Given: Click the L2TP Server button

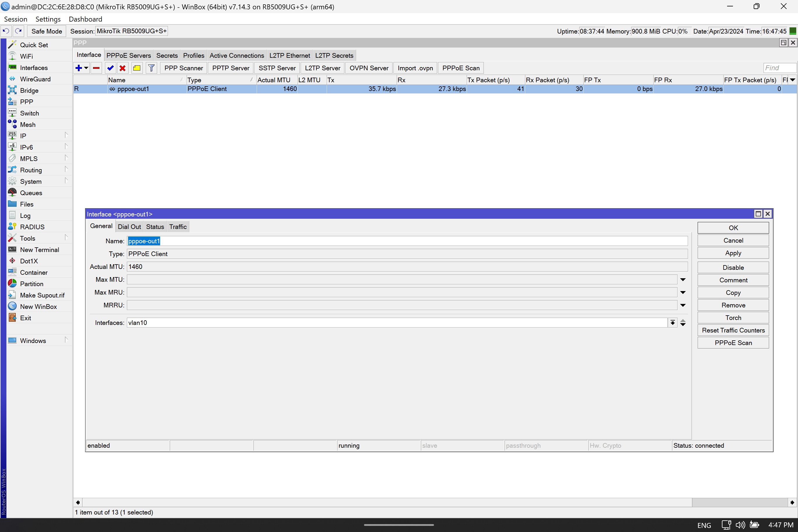Looking at the screenshot, I should 322,68.
